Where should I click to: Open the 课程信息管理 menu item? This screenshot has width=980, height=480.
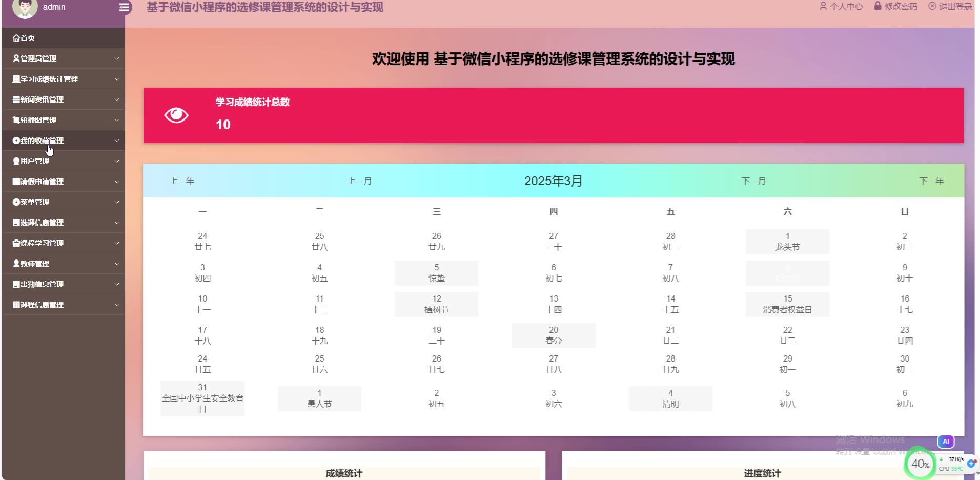point(64,305)
